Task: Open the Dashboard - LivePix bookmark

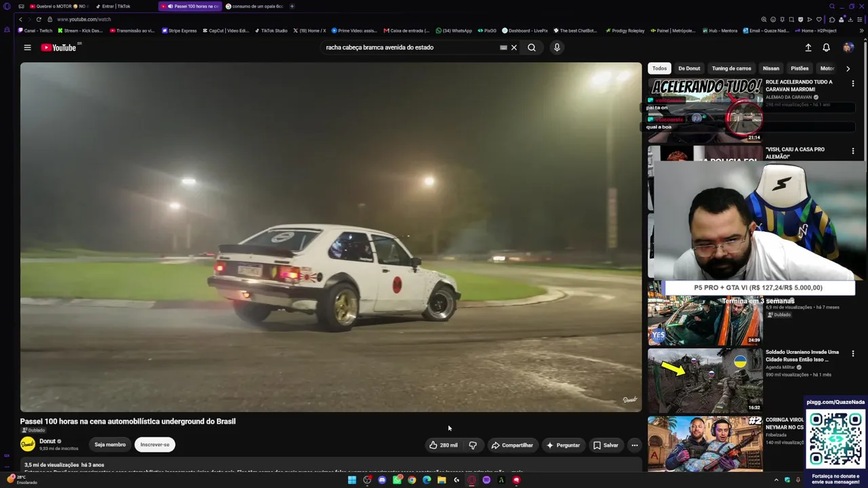Action: coord(525,30)
